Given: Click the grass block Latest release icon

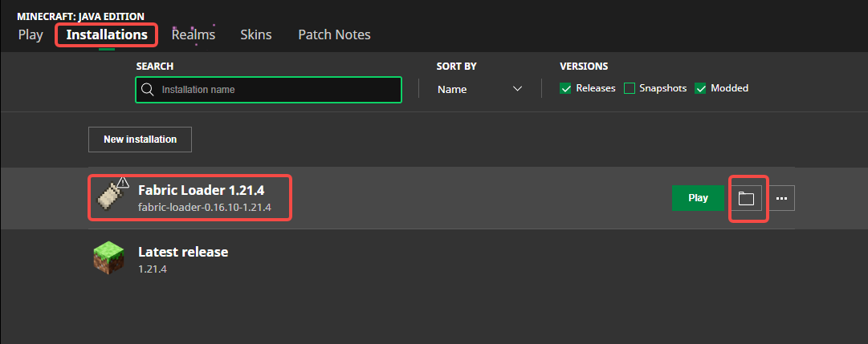Looking at the screenshot, I should 107,260.
